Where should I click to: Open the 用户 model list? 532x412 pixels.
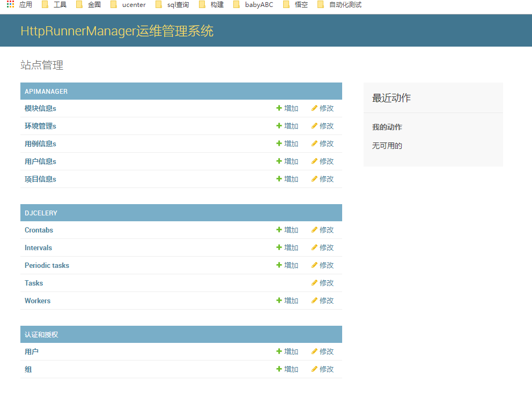pyautogui.click(x=32, y=351)
